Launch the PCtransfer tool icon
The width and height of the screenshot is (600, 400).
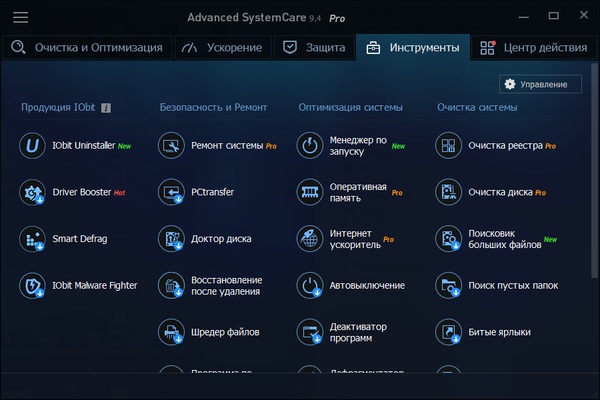172,192
